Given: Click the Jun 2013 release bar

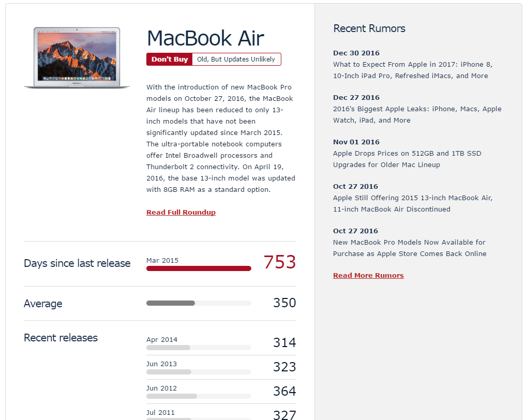Looking at the screenshot, I should tap(199, 372).
